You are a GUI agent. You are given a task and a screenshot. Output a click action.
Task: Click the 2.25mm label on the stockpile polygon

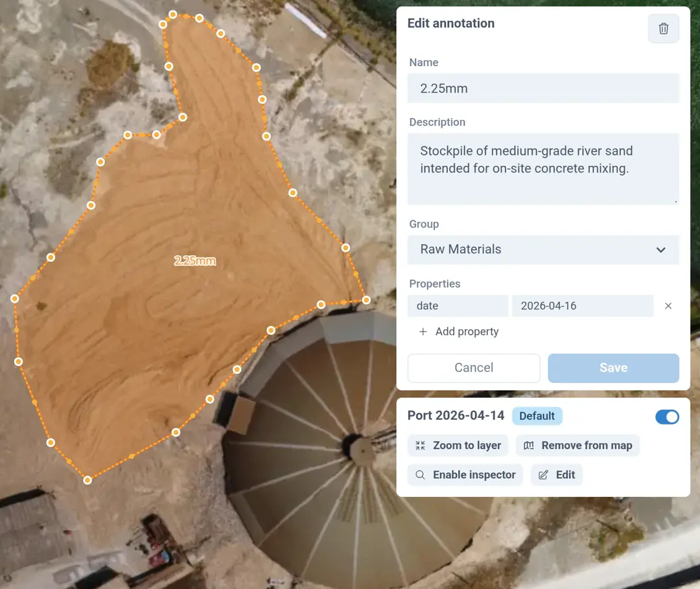[194, 261]
